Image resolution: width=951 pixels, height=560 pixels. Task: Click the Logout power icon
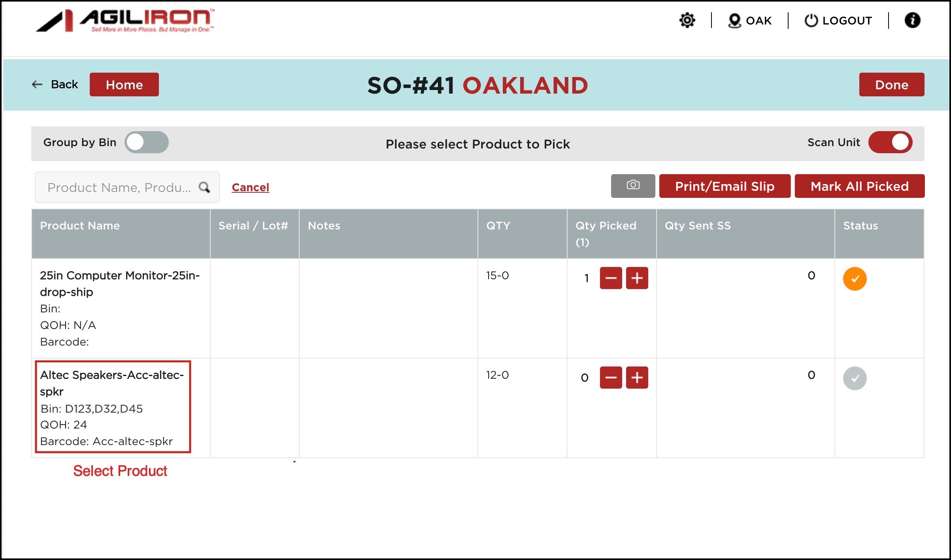tap(811, 21)
